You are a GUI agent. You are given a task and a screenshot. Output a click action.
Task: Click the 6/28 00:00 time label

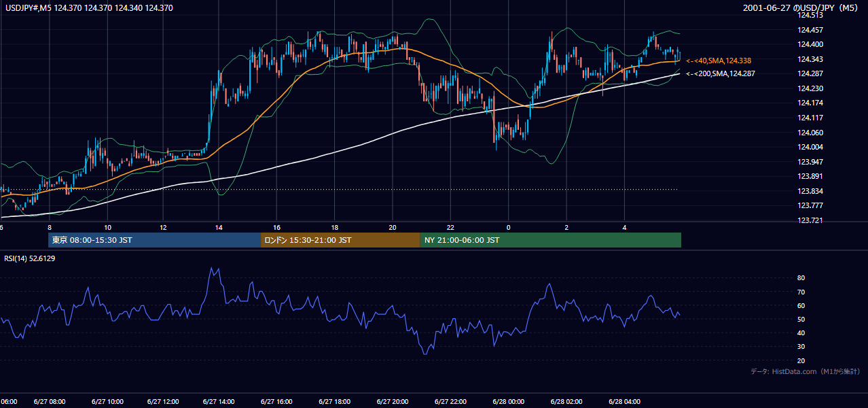509,402
